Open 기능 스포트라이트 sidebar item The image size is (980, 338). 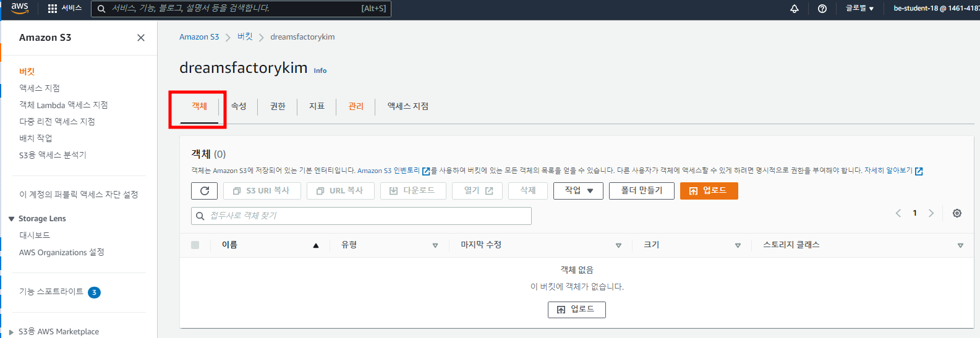pos(51,292)
